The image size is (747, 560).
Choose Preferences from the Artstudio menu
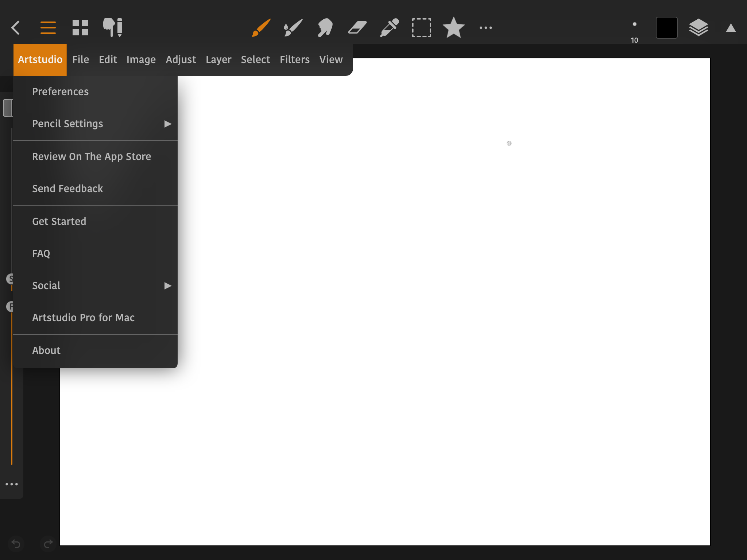[x=61, y=92]
